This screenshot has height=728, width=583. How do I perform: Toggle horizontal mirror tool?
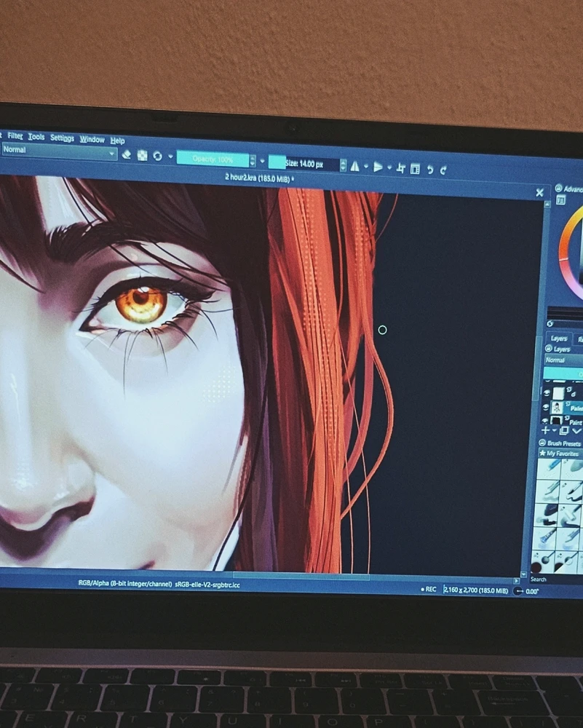[x=354, y=166]
